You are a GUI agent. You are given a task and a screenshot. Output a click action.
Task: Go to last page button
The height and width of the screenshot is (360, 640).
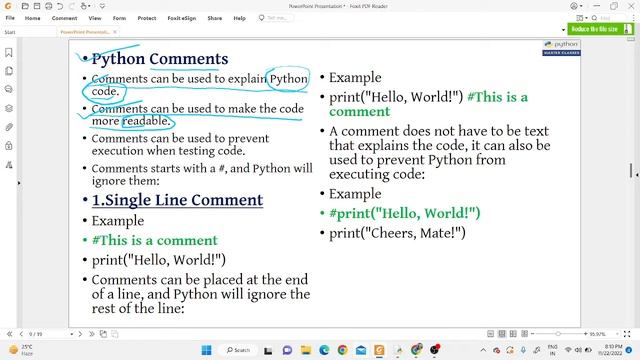pyautogui.click(x=91, y=334)
